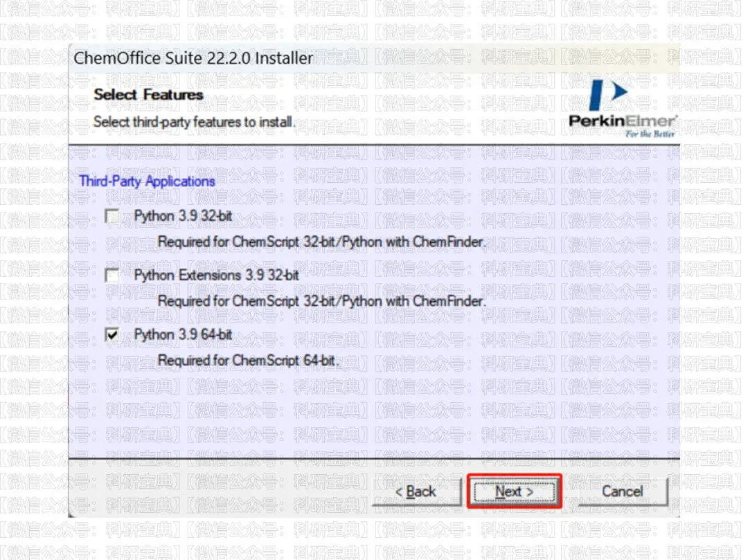Click the Select Features heading
Screen dimensions: 748x560
click(x=148, y=95)
